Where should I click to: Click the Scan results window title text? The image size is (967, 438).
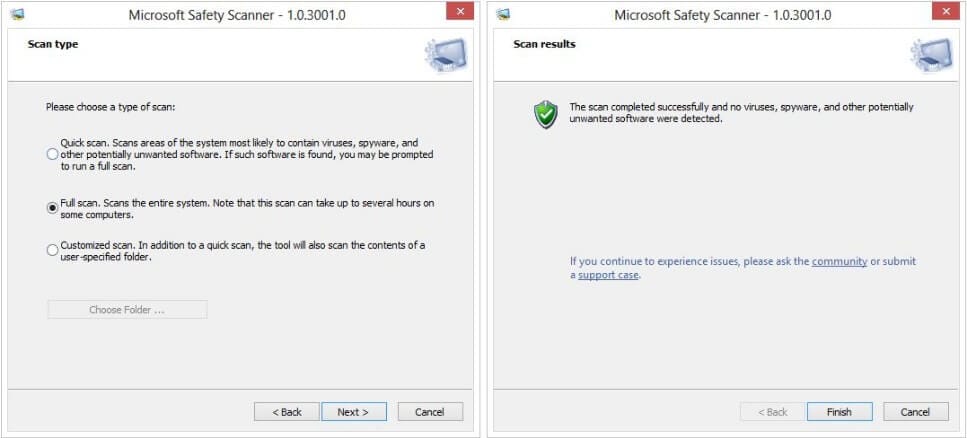(x=723, y=15)
